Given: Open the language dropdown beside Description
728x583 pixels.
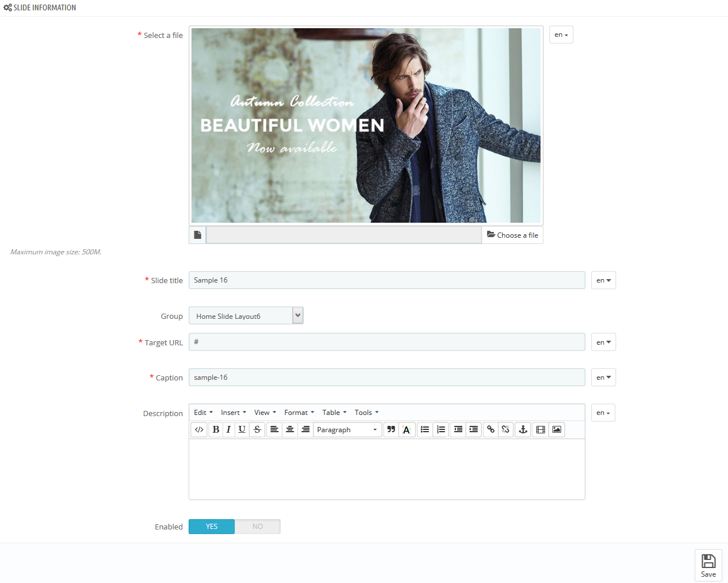Looking at the screenshot, I should (603, 413).
